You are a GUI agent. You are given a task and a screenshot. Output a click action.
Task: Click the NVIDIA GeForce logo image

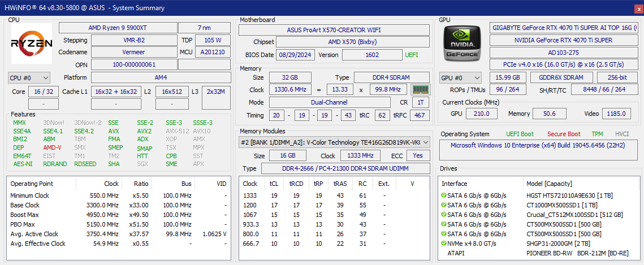point(463,45)
